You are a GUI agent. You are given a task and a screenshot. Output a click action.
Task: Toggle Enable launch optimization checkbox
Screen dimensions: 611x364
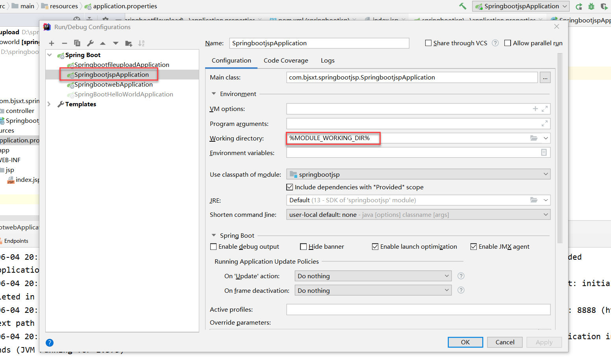click(x=375, y=247)
